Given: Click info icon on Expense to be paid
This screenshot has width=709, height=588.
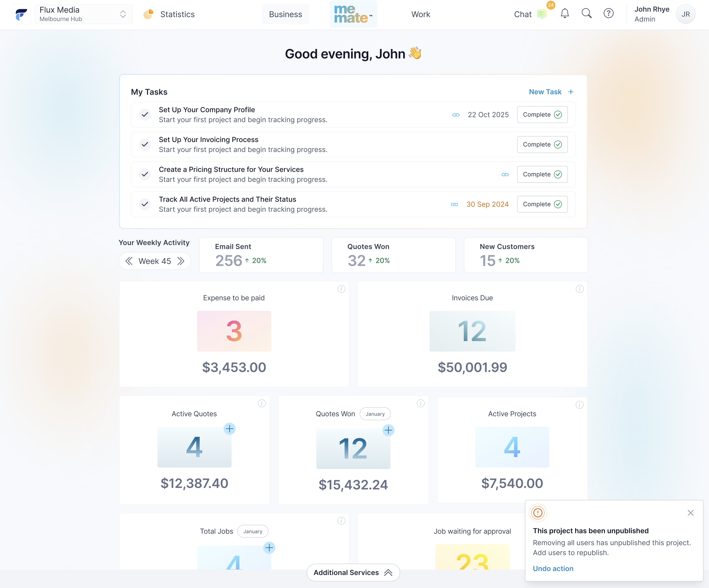Looking at the screenshot, I should coord(341,289).
